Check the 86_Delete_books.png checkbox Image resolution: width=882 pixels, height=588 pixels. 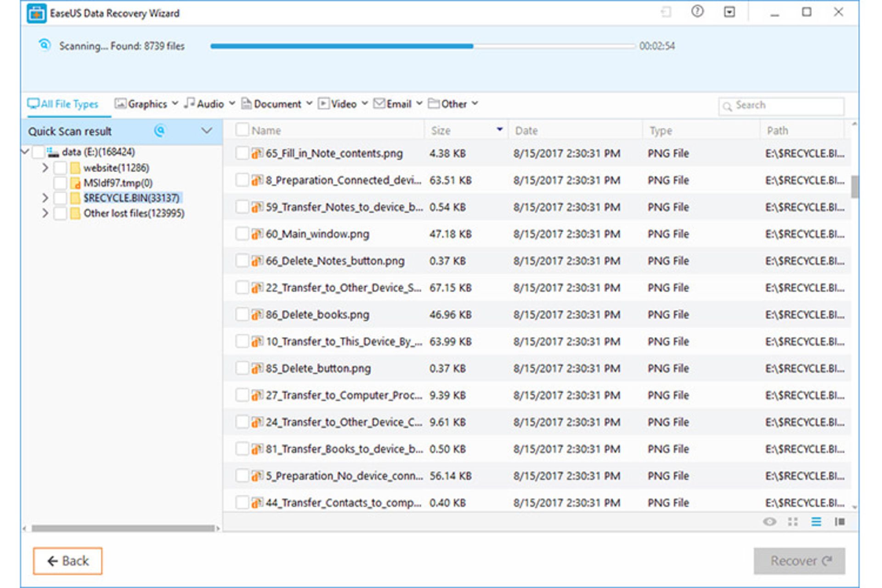[242, 314]
